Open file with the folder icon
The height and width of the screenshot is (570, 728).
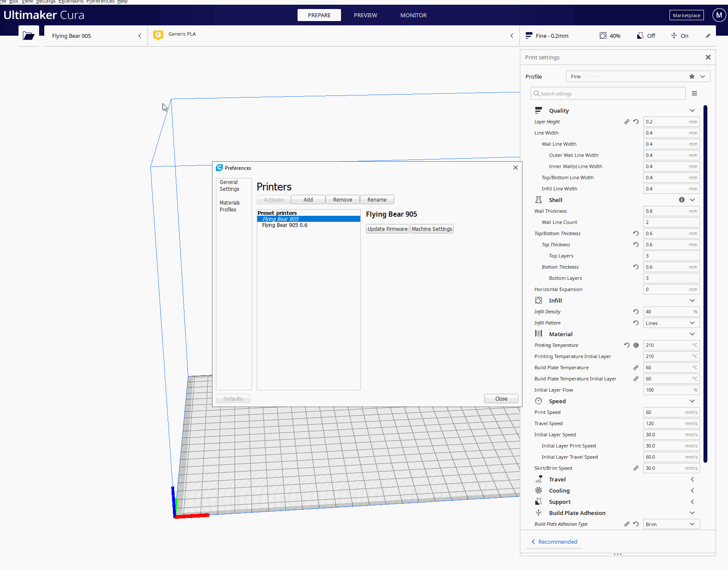tap(28, 36)
